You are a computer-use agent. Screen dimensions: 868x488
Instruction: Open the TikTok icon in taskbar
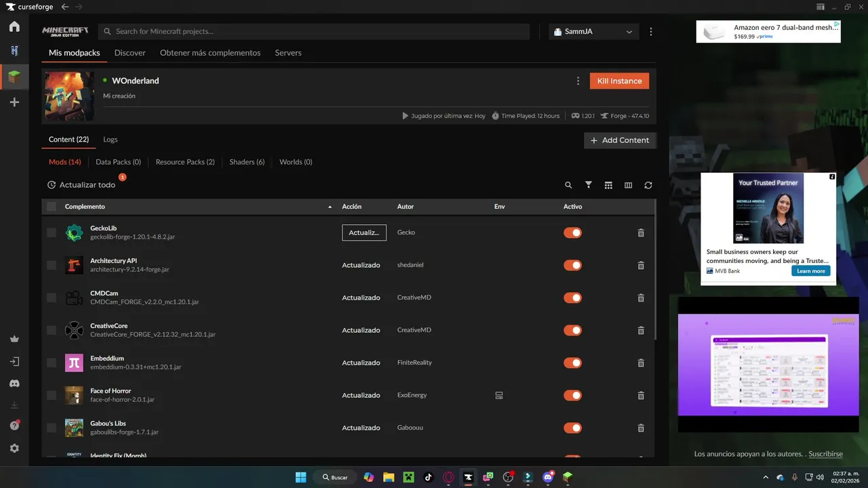click(428, 477)
